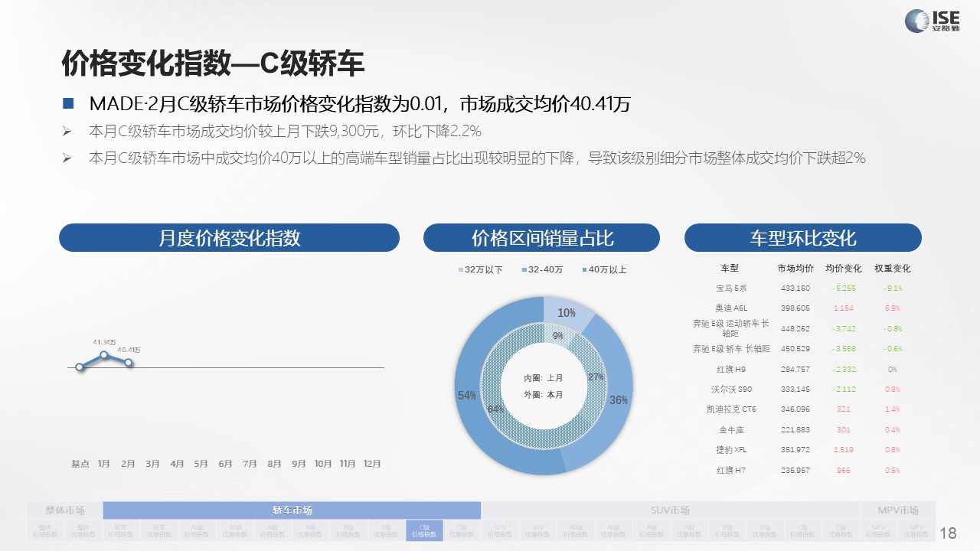Viewport: 980px width, 551px height.
Task: Click the 金牛座 table row name
Action: click(x=731, y=430)
